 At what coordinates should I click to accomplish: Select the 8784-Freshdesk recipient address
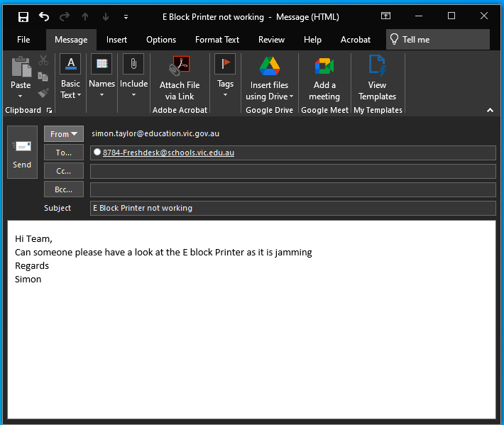pos(168,153)
